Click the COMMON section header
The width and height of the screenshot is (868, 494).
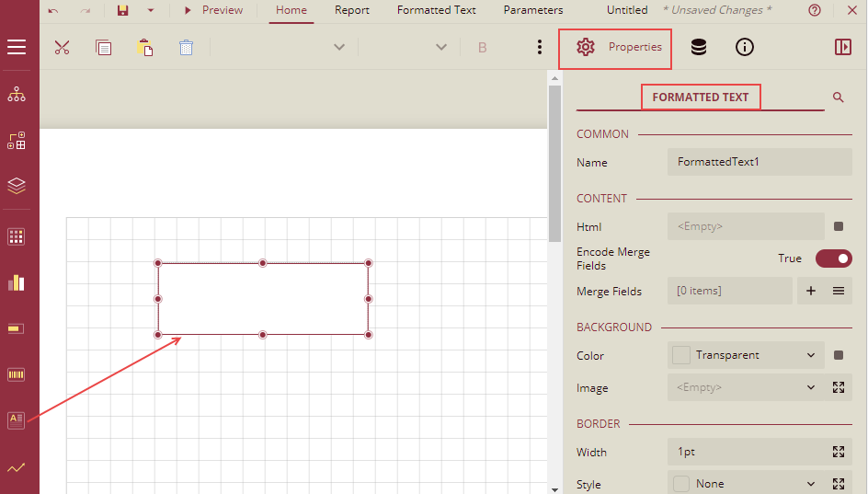coord(602,134)
